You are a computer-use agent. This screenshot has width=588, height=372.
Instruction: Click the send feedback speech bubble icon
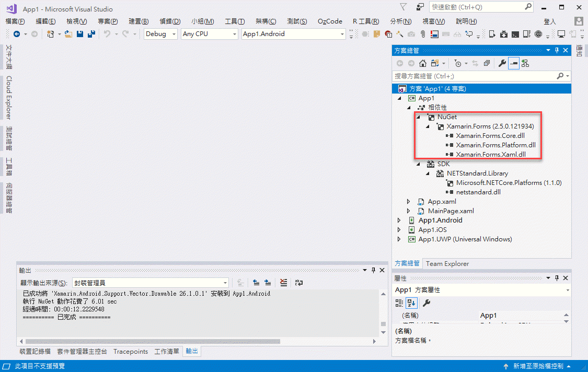[469, 34]
